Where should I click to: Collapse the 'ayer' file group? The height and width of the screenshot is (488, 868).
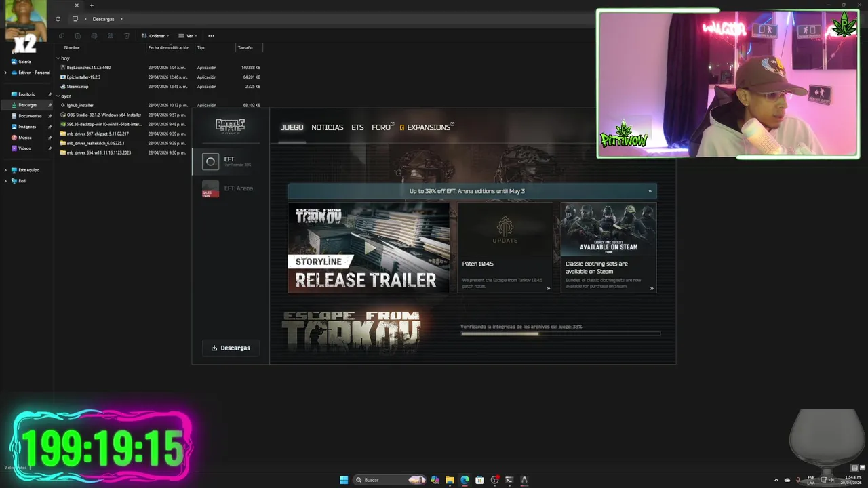[58, 96]
